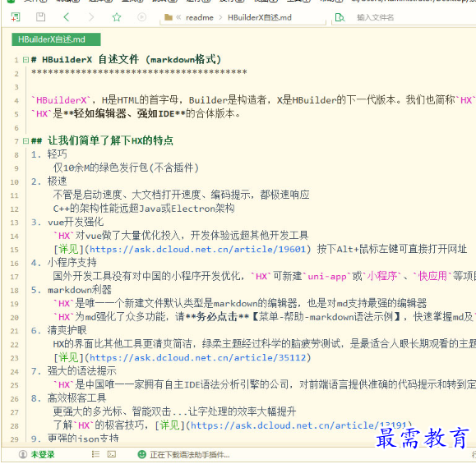The height and width of the screenshot is (464, 476).
Task: Click the bold text 轻如编辑器、强如IDE
Action: tap(124, 113)
